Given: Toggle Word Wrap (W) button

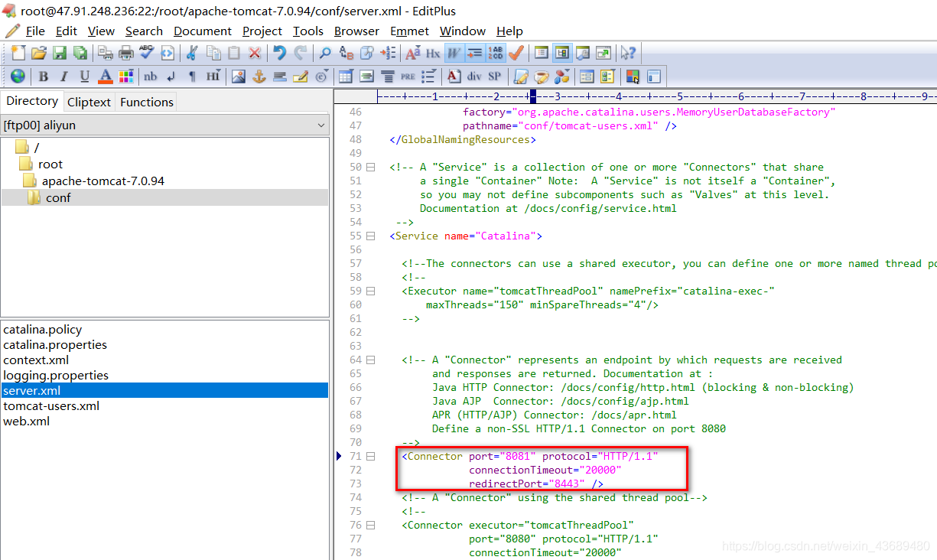Looking at the screenshot, I should coord(454,53).
